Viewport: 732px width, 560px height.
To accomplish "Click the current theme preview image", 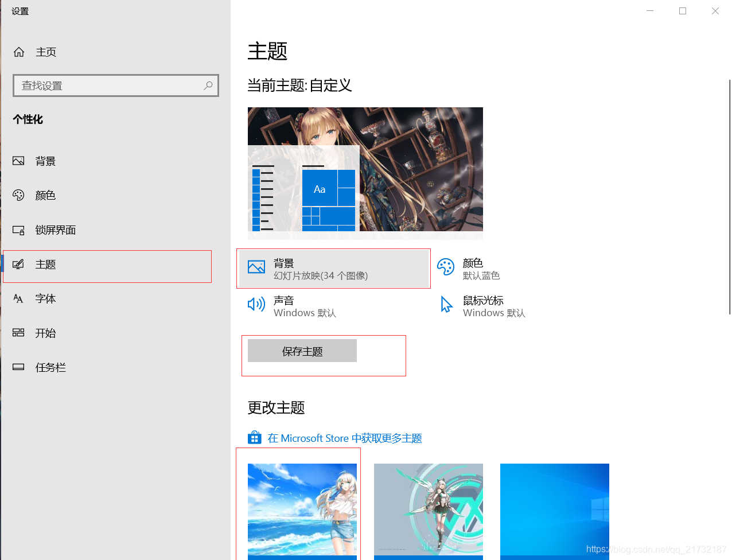I will coord(365,173).
